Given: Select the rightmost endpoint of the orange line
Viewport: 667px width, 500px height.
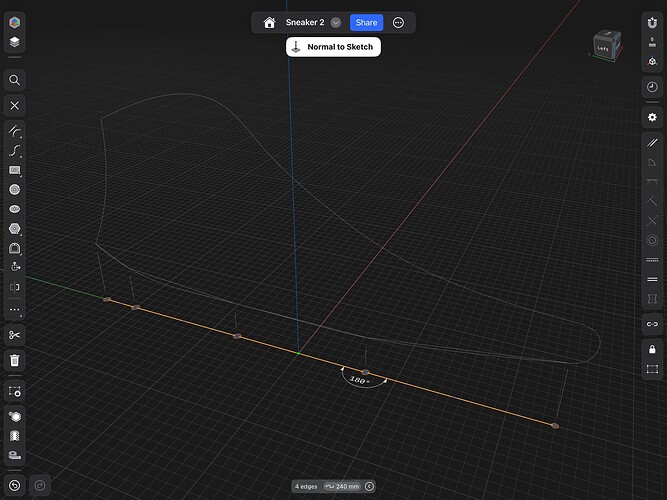Looking at the screenshot, I should 555,426.
